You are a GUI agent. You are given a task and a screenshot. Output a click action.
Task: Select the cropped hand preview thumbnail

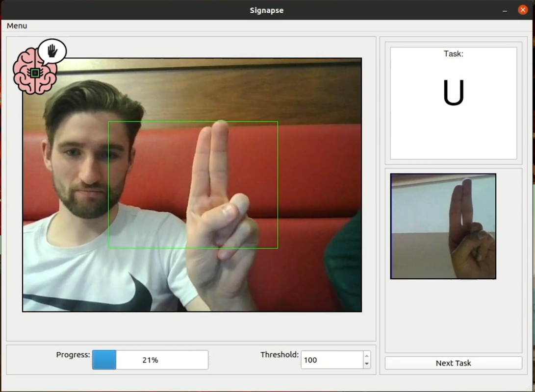(443, 226)
